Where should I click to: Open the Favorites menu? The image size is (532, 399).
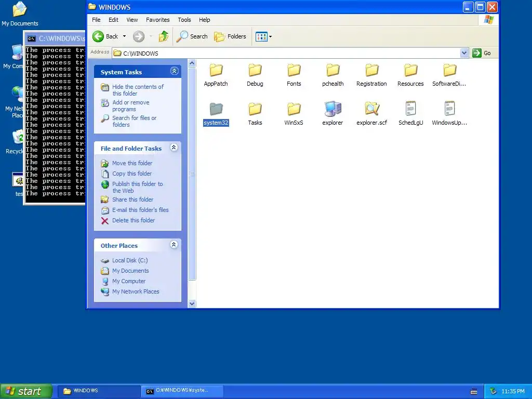157,20
